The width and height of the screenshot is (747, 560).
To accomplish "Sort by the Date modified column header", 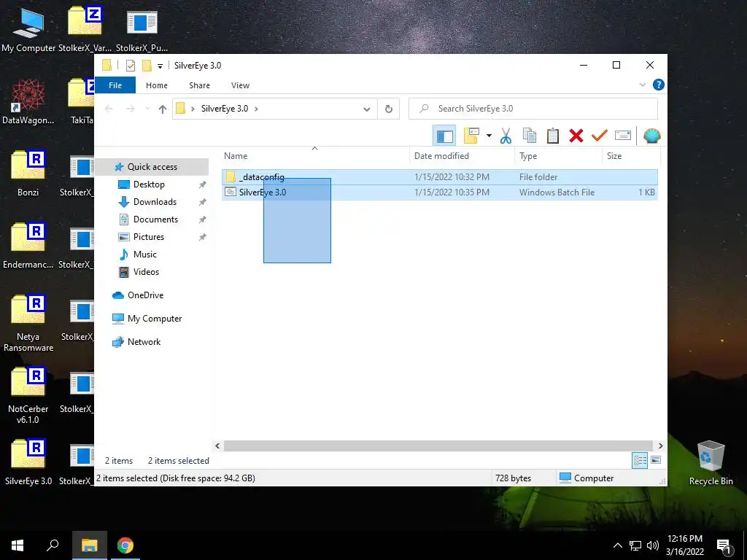I will 462,156.
